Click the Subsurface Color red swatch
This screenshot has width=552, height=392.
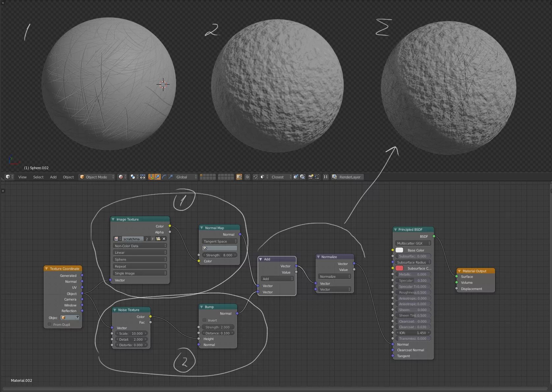[x=400, y=268]
